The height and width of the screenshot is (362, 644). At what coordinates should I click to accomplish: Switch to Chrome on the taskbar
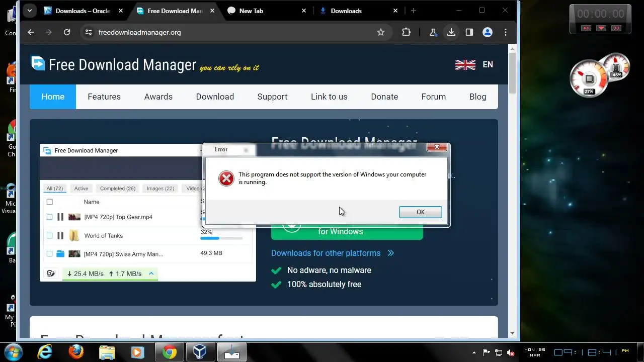tap(170, 352)
